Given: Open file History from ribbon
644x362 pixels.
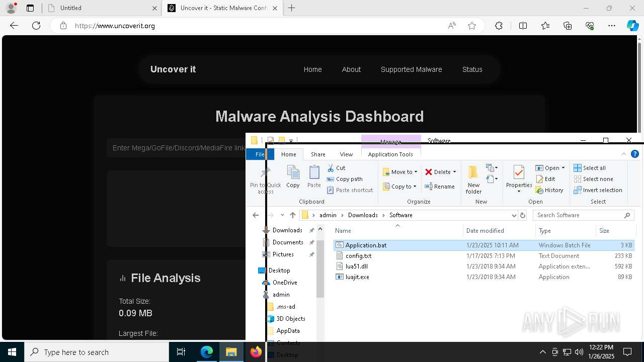Looking at the screenshot, I should point(549,190).
